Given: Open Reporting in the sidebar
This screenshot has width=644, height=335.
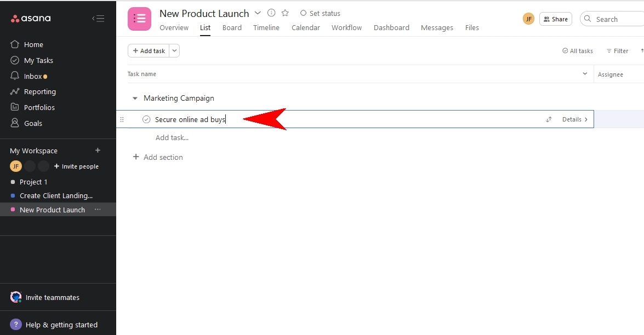Looking at the screenshot, I should 40,91.
